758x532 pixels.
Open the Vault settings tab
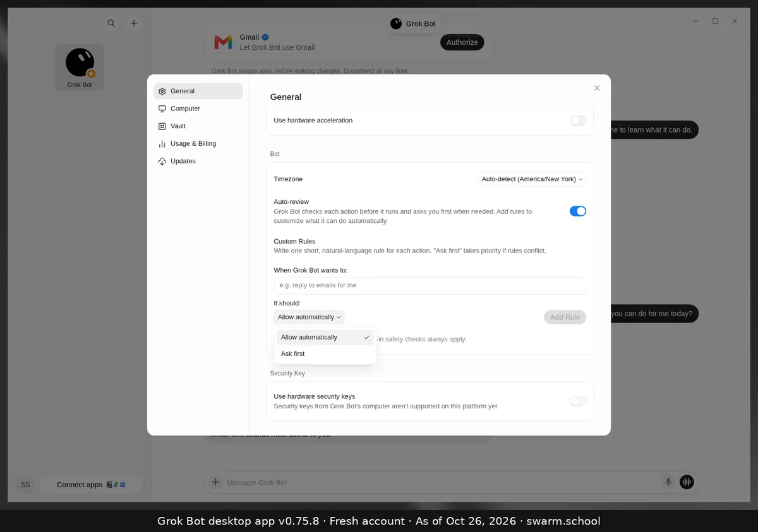tap(198, 126)
